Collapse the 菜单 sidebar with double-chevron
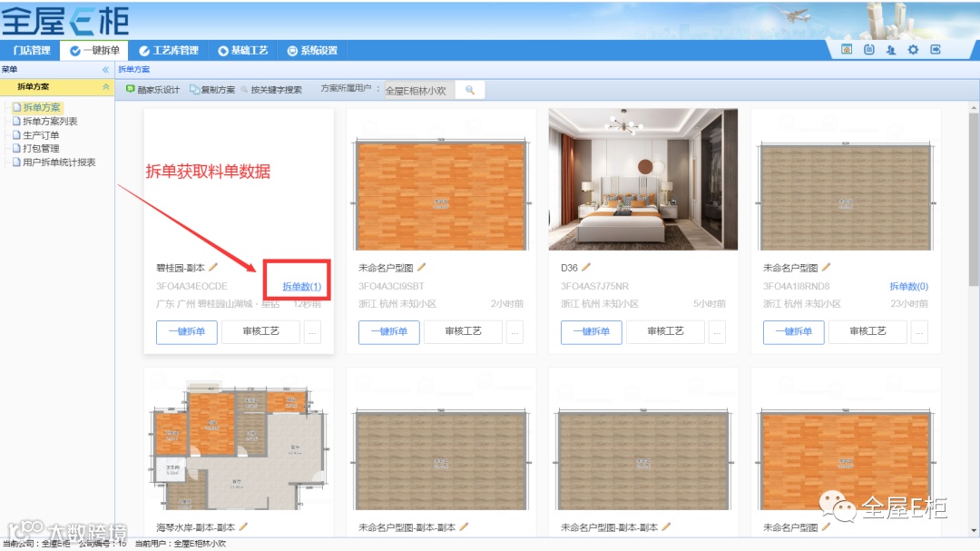Viewport: 980px width, 551px height. click(105, 69)
